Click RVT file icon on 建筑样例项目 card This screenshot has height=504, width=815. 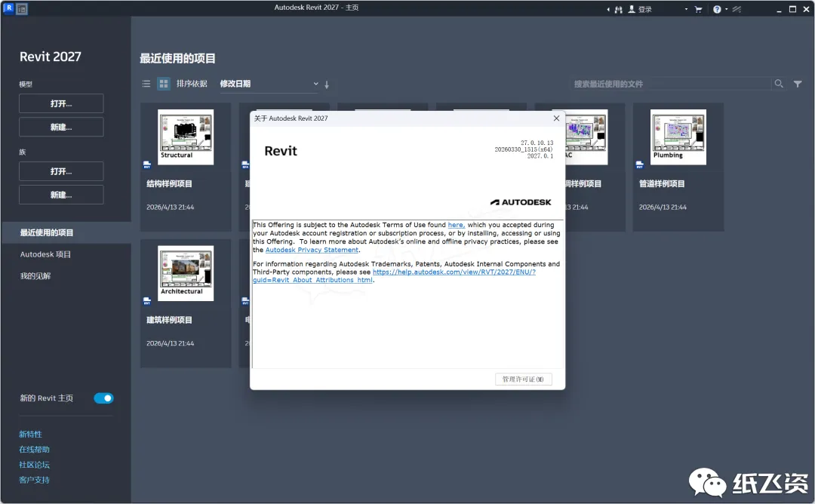click(x=146, y=301)
